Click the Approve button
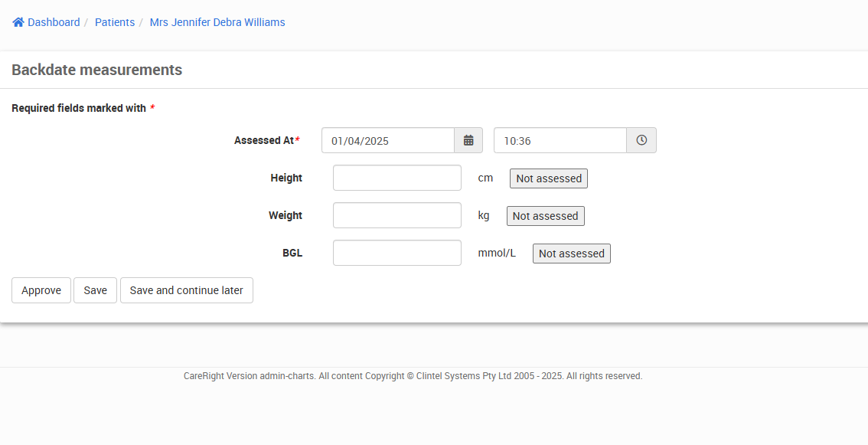Screen dimensions: 868x445 [x=41, y=290]
